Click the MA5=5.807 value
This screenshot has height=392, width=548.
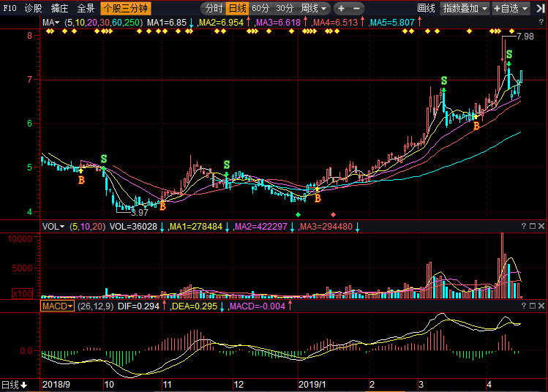tap(392, 23)
